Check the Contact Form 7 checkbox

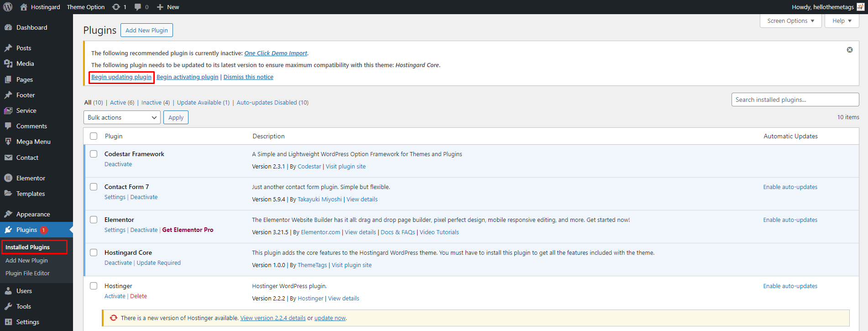pos(94,187)
